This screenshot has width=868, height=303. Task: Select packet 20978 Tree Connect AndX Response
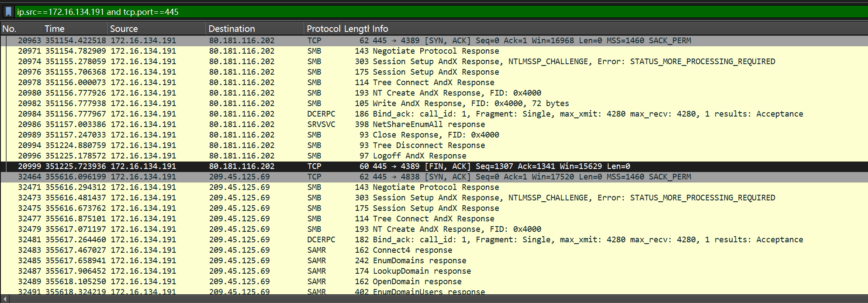coord(434,83)
